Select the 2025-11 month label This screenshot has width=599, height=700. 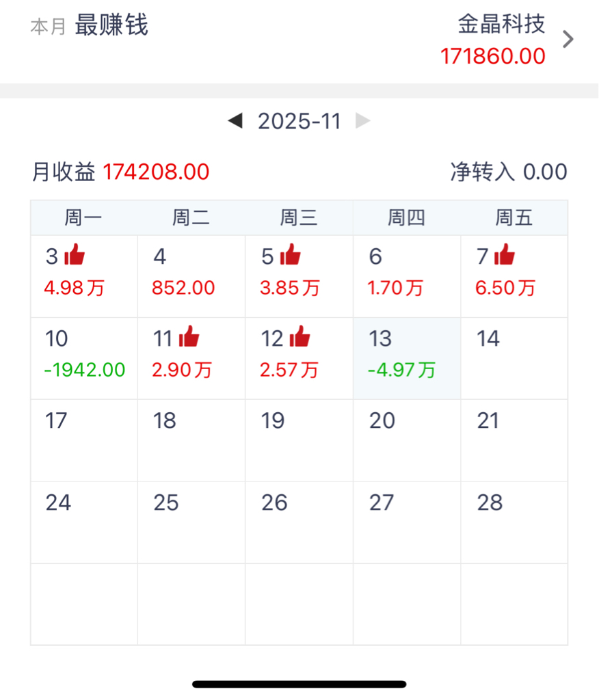(299, 122)
